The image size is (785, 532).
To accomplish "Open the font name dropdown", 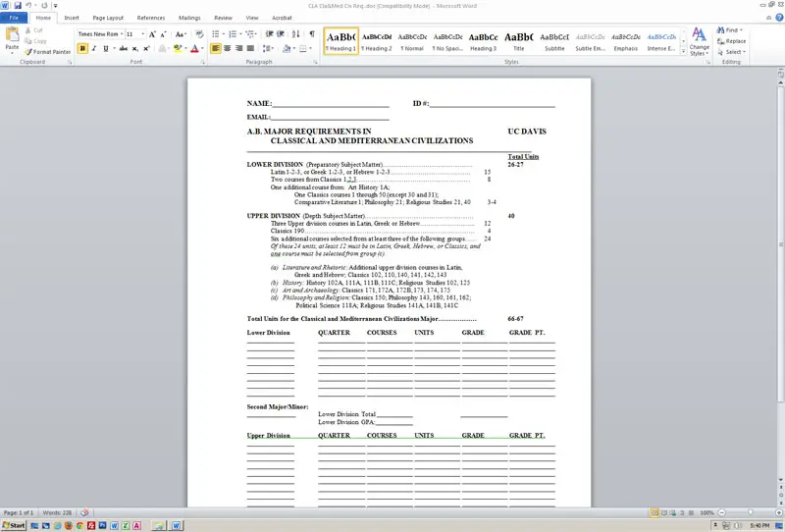I will (x=122, y=34).
